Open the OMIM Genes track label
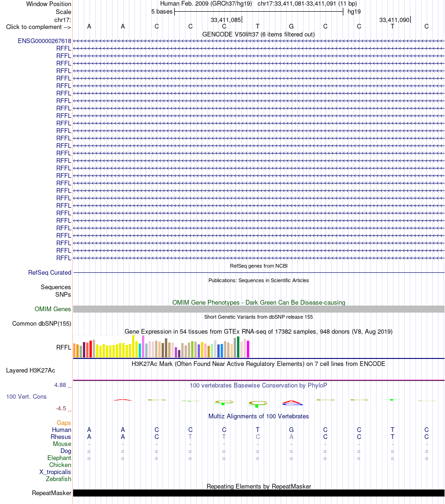 53,309
